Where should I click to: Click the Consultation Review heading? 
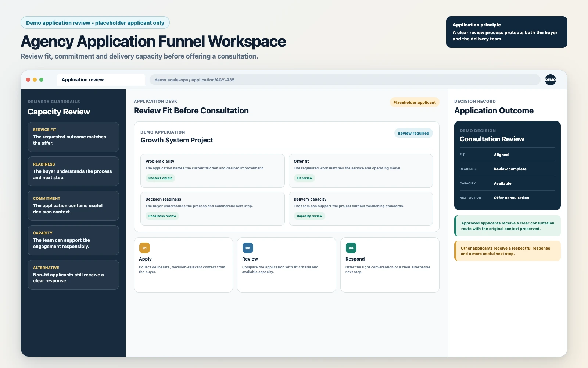(492, 139)
